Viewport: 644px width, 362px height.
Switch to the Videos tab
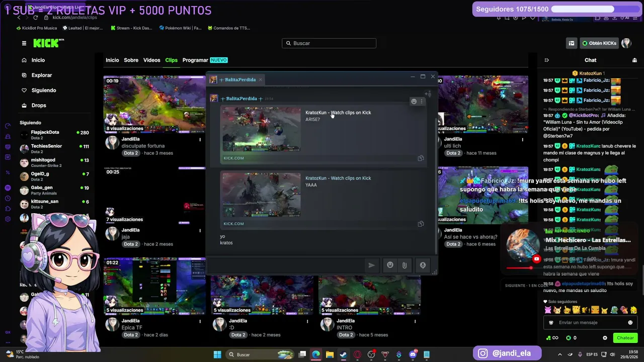(151, 60)
